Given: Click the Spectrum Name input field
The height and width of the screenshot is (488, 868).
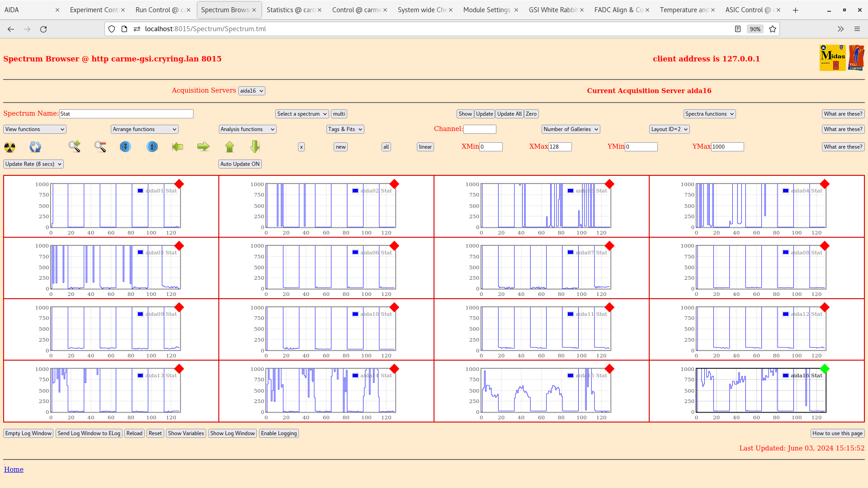Looking at the screenshot, I should coord(126,114).
